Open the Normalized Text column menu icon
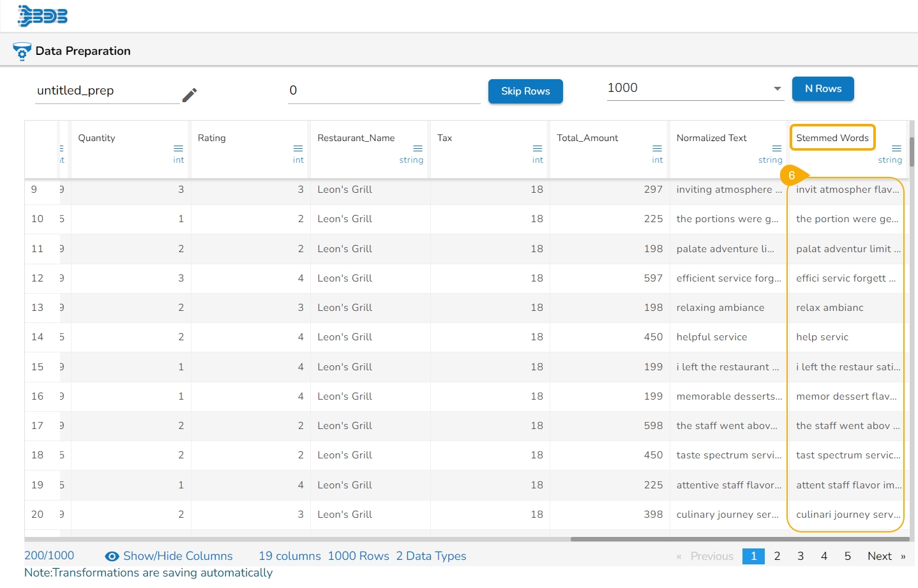The width and height of the screenshot is (918, 588). 777,148
